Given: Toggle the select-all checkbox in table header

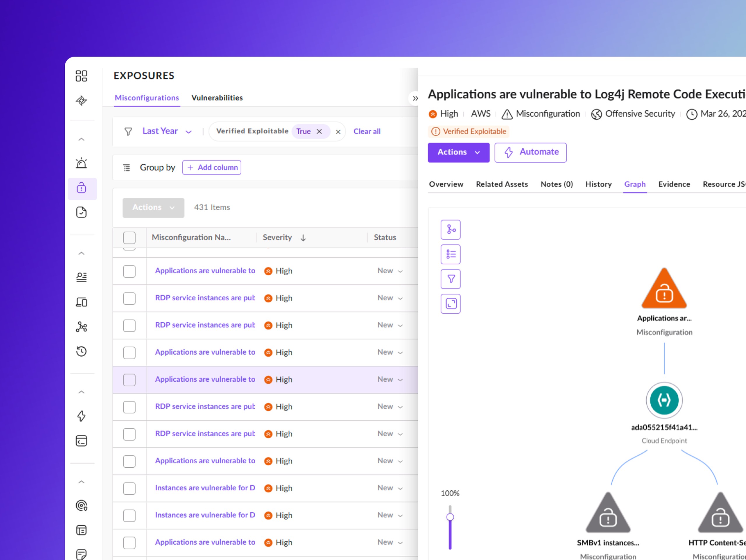Looking at the screenshot, I should pyautogui.click(x=129, y=238).
